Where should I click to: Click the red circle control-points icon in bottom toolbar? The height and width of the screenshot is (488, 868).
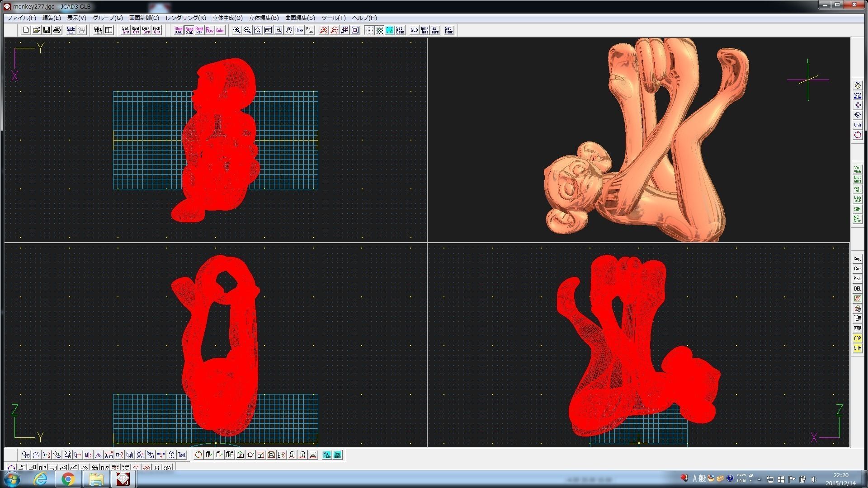coord(198,455)
